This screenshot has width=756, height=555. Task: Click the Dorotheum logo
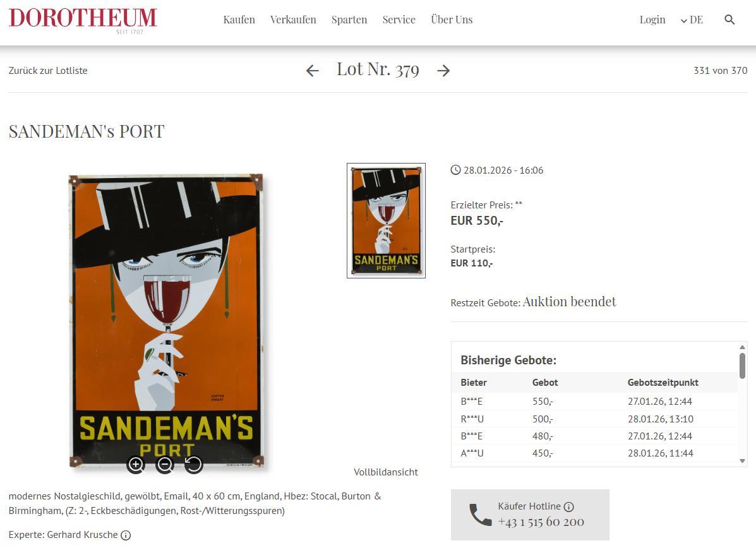click(x=83, y=19)
